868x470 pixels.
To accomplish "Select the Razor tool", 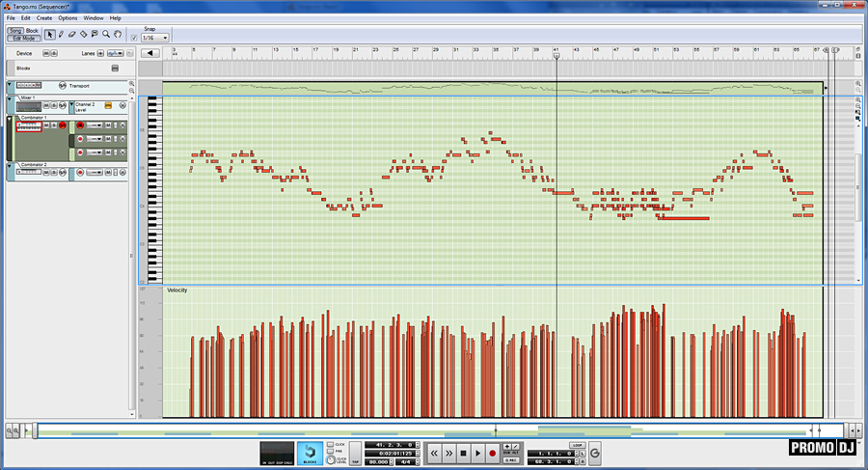I will pyautogui.click(x=83, y=35).
